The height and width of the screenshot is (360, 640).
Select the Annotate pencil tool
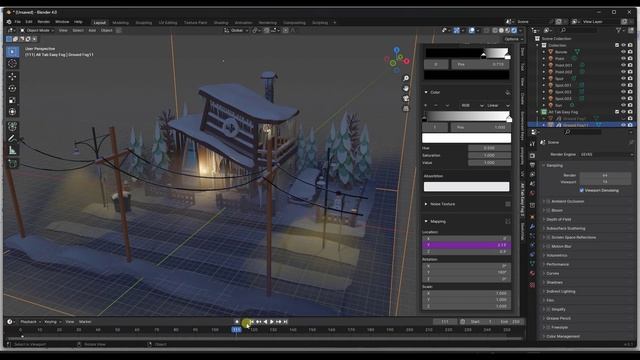tap(13, 138)
